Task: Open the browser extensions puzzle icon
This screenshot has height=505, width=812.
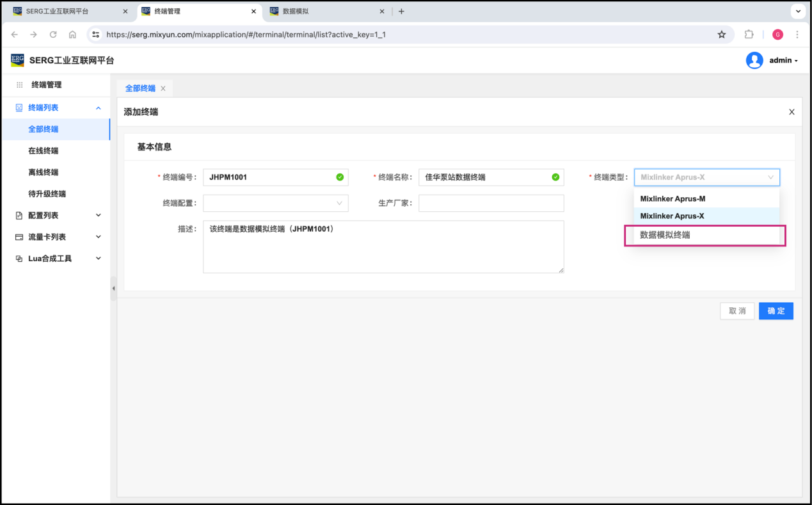Action: [749, 35]
